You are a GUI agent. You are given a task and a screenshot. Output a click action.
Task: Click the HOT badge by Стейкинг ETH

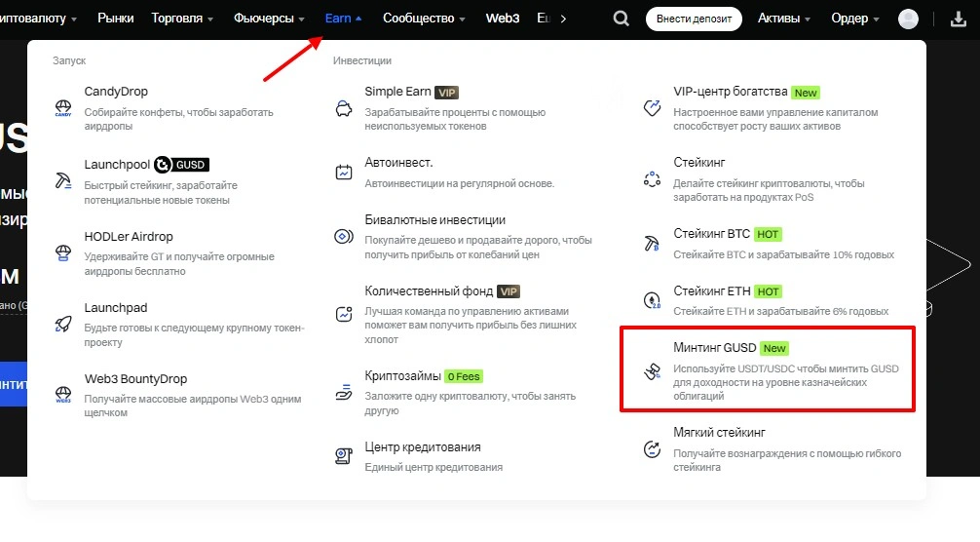[x=769, y=291]
